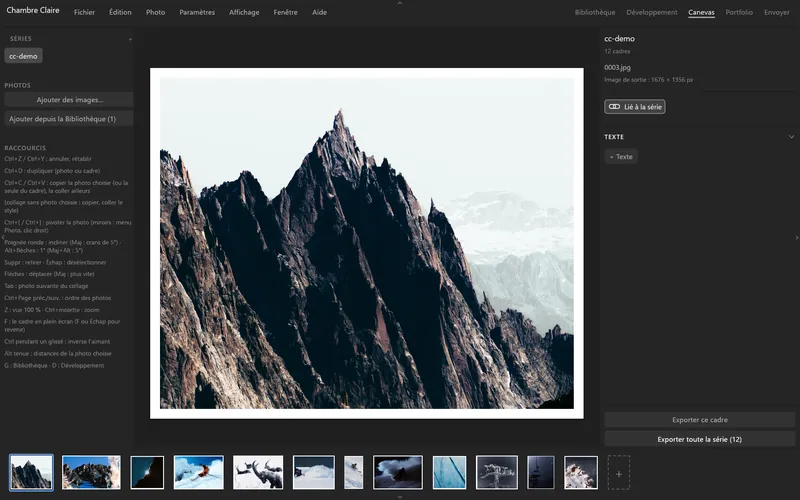Select the mountain peak thumbnail in filmstrip

(31, 472)
